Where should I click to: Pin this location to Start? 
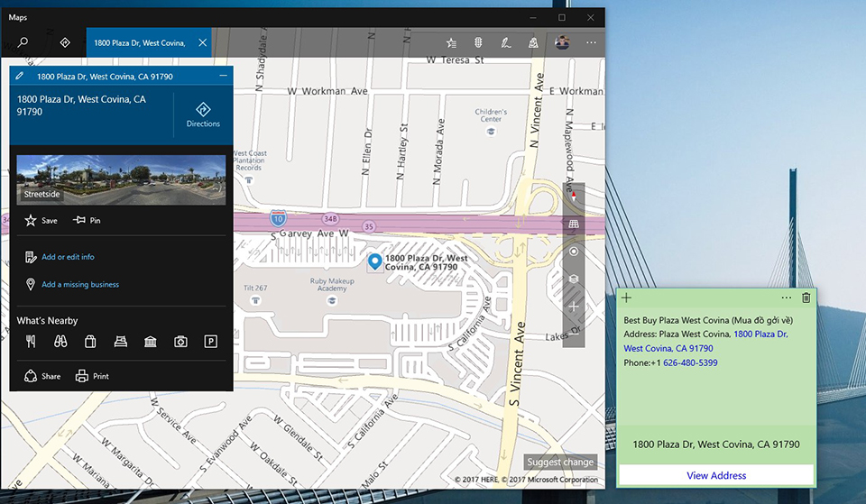(x=87, y=220)
